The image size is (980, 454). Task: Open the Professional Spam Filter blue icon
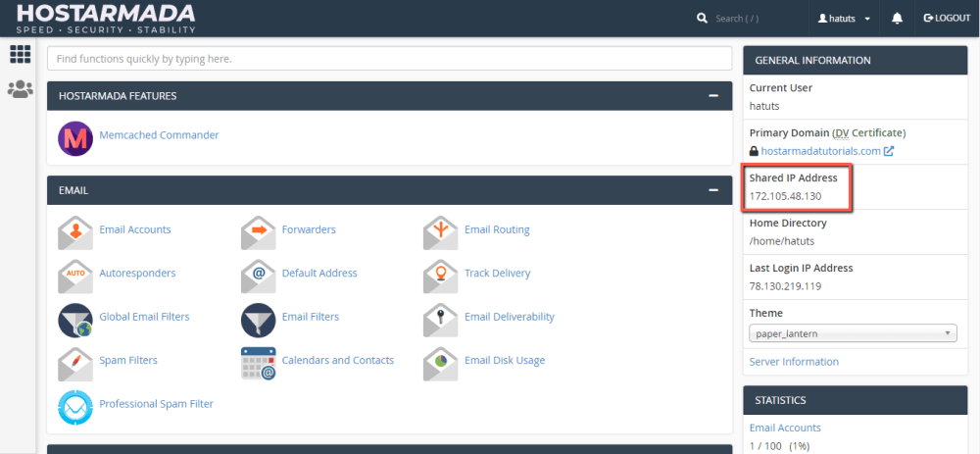[75, 408]
